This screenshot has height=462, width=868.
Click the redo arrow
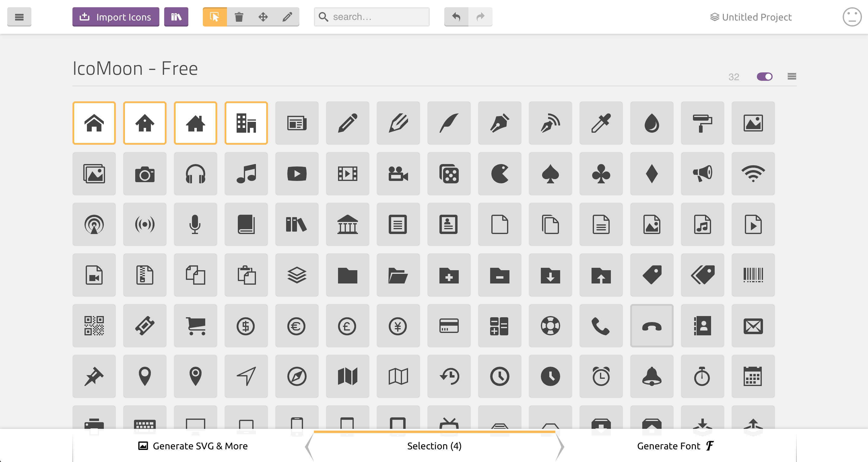point(480,17)
